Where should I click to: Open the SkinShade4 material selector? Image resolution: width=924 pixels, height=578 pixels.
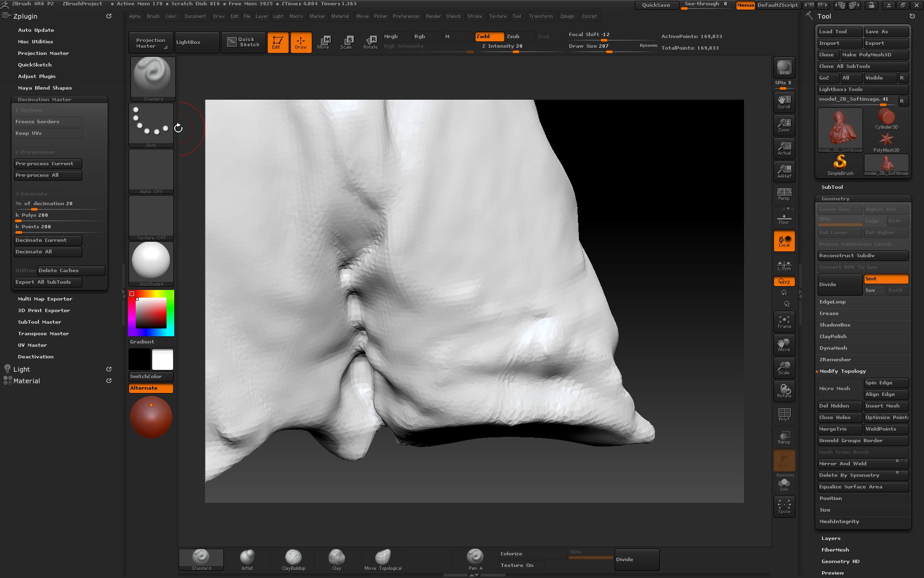coord(151,264)
